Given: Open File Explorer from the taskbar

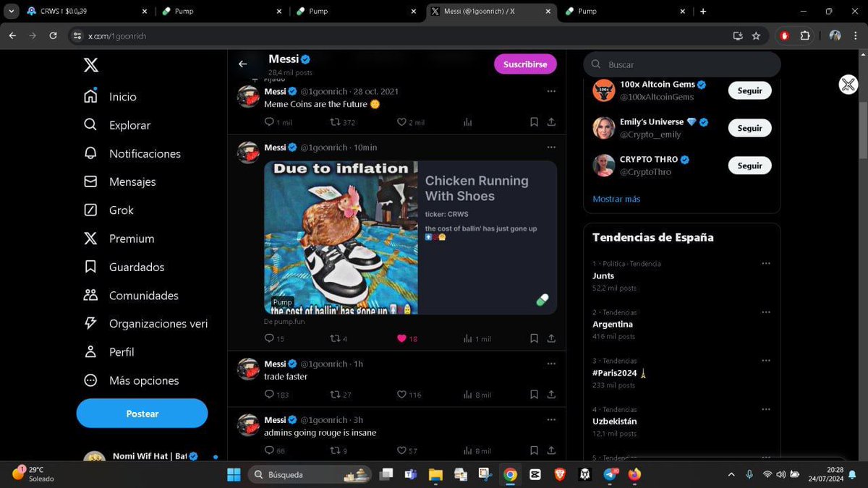Looking at the screenshot, I should pyautogui.click(x=435, y=475).
